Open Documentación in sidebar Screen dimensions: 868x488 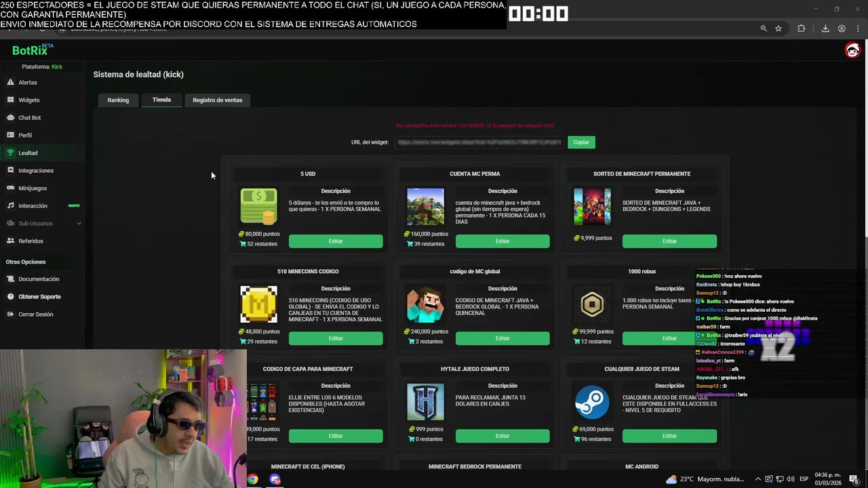[x=39, y=279]
